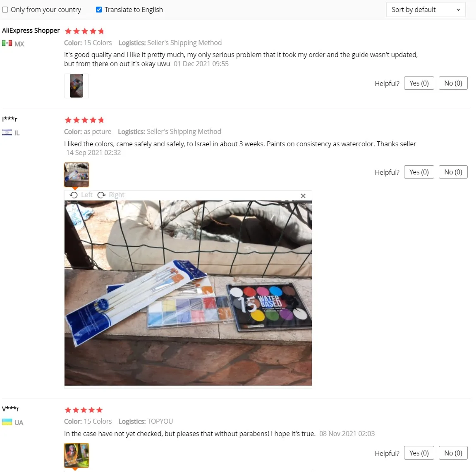
Task: Close the enlarged review photo
Action: point(303,196)
